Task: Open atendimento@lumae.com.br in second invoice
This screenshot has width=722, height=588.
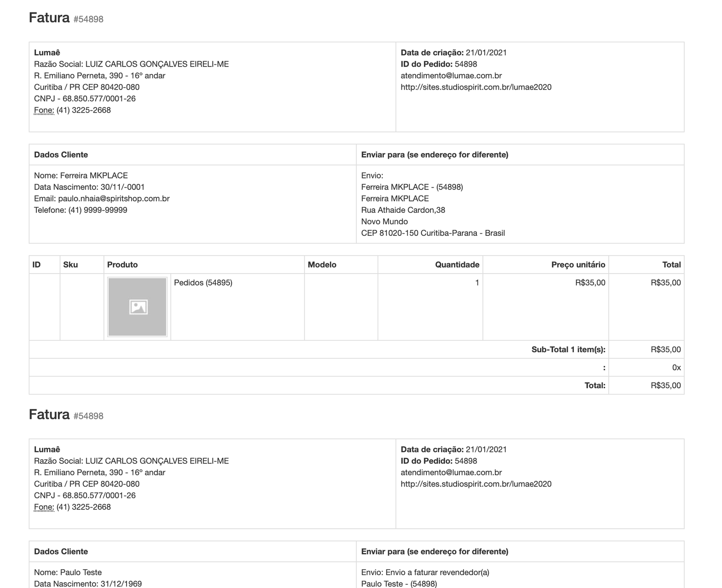Action: [x=451, y=472]
